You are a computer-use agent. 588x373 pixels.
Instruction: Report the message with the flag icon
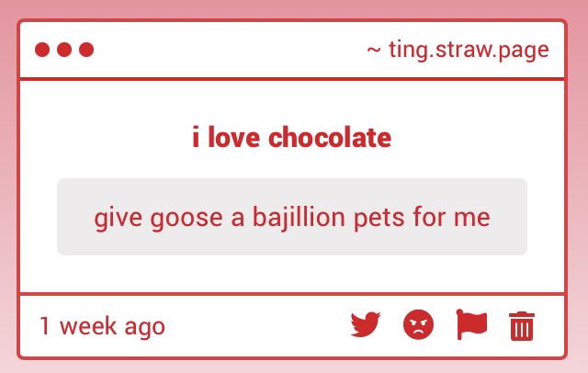[x=471, y=325]
